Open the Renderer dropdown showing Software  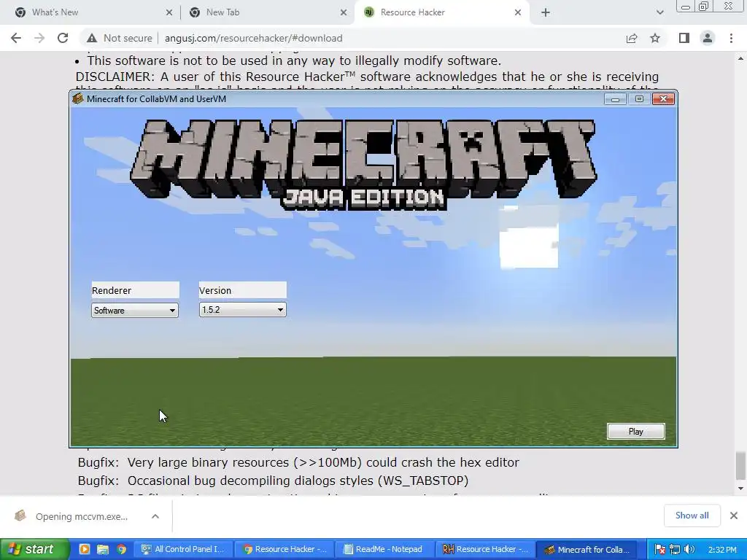click(135, 311)
